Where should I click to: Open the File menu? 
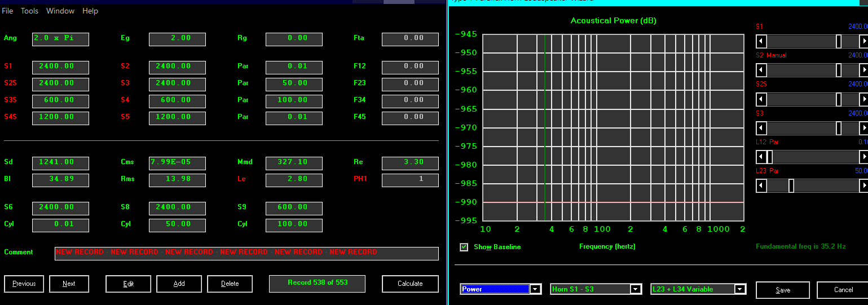[x=7, y=11]
